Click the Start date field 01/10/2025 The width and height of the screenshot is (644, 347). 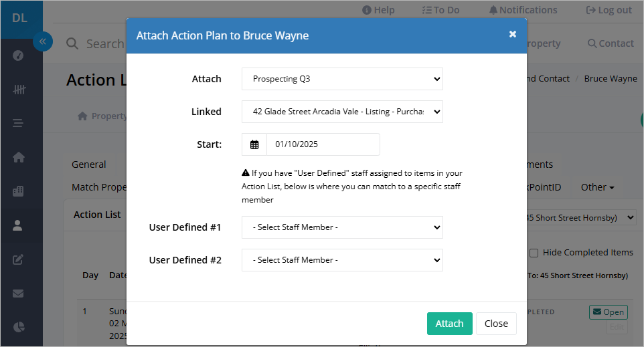pos(323,144)
